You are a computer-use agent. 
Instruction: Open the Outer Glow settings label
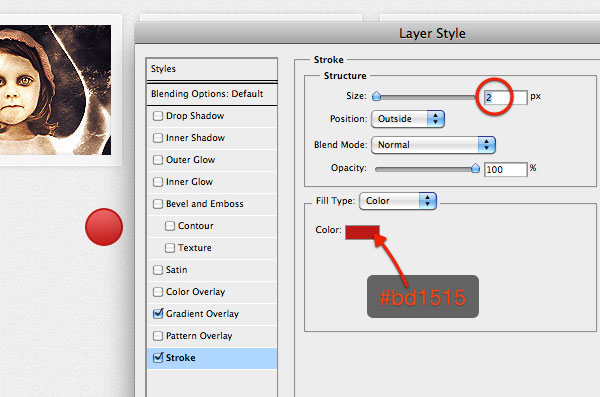(191, 160)
